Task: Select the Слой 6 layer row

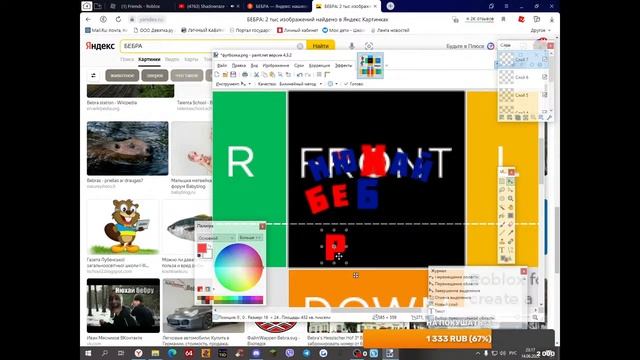Action: [x=523, y=77]
